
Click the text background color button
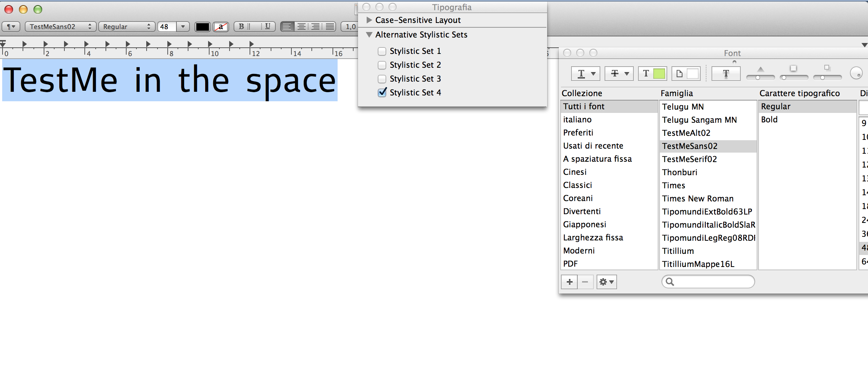(220, 27)
